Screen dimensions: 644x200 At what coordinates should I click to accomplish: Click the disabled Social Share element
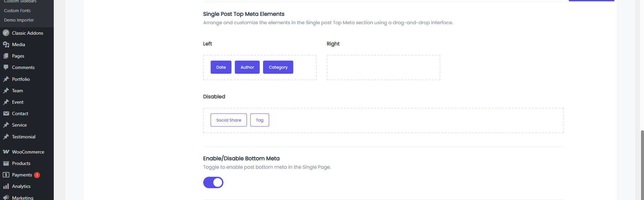point(229,120)
